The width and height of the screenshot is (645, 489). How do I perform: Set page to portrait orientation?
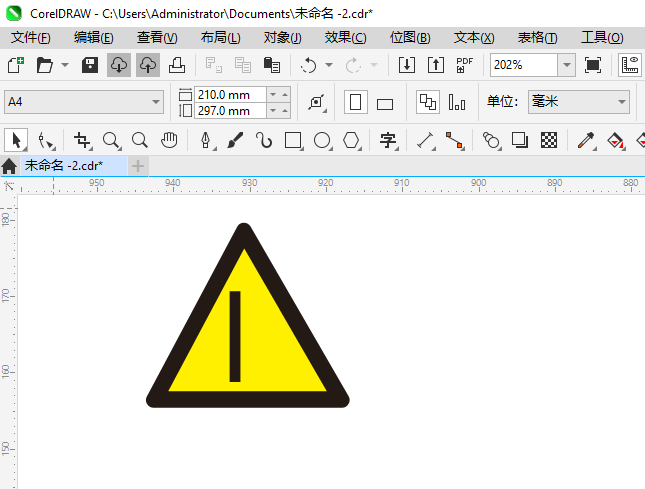[x=356, y=102]
